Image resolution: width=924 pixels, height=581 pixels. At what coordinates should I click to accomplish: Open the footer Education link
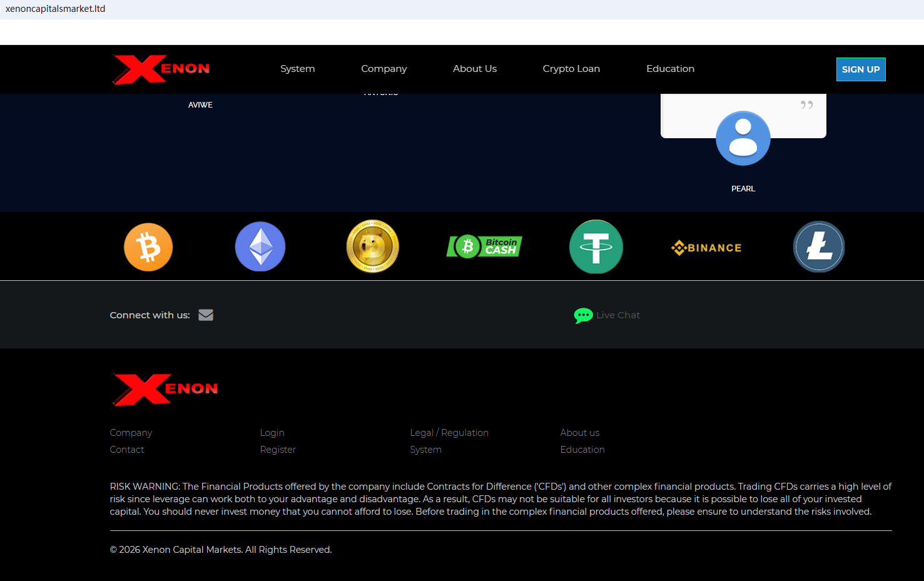coord(582,450)
